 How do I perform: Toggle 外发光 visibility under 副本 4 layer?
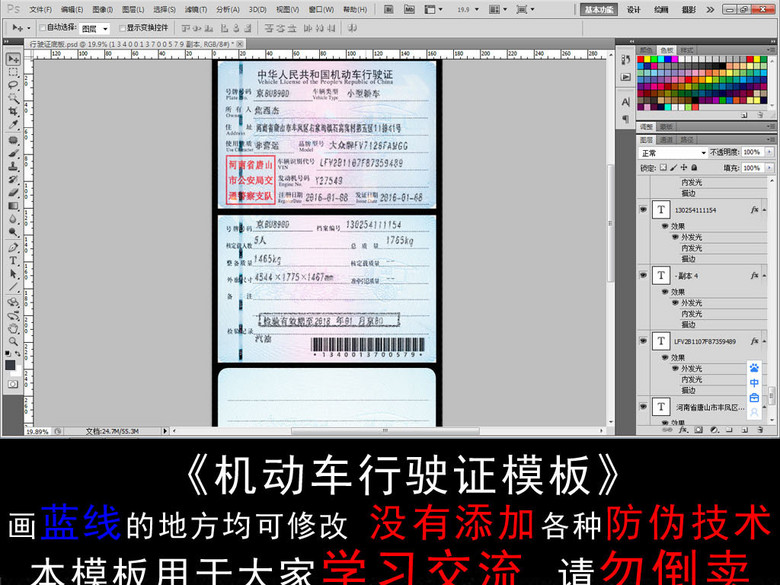tap(675, 302)
